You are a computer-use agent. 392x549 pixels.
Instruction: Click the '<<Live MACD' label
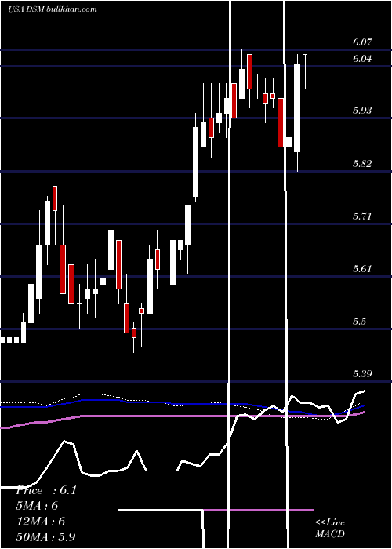pos(330,529)
